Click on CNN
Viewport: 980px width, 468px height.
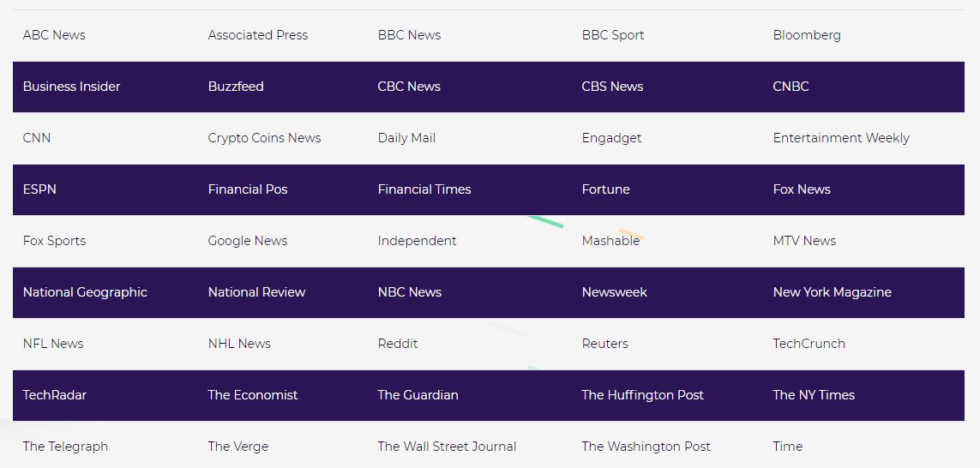36,137
